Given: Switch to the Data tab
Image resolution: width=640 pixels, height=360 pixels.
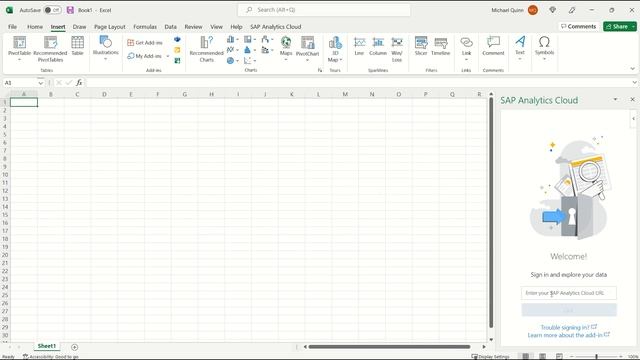Looking at the screenshot, I should click(x=171, y=27).
